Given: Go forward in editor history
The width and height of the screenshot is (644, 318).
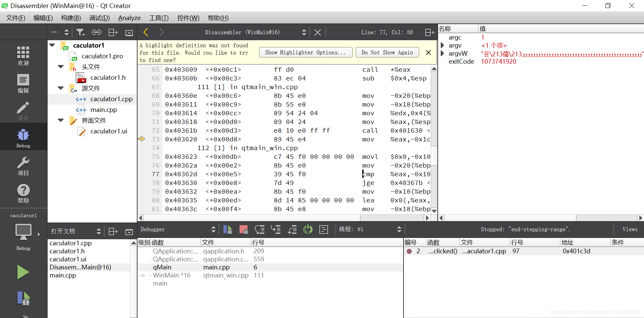Looking at the screenshot, I should point(161,32).
